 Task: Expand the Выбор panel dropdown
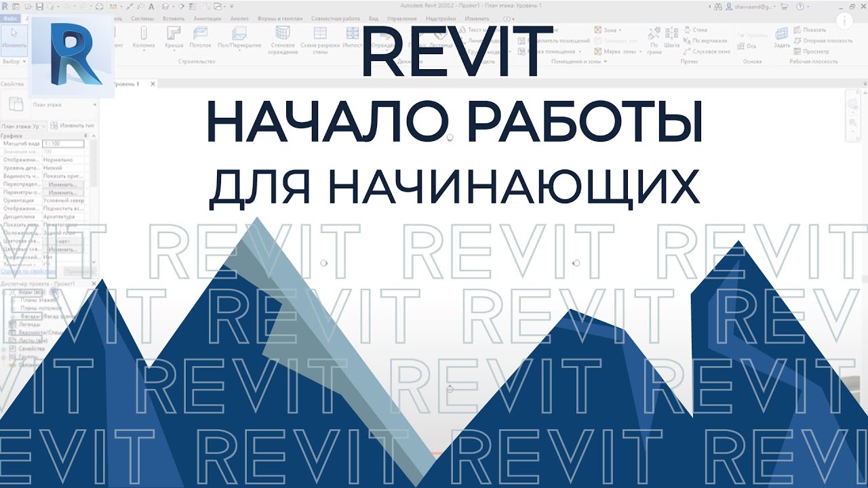14,61
